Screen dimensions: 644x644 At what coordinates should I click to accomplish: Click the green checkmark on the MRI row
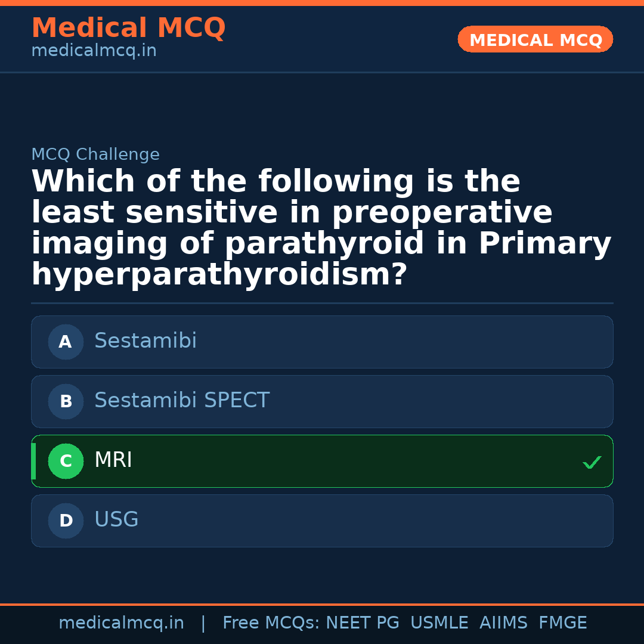[592, 462]
